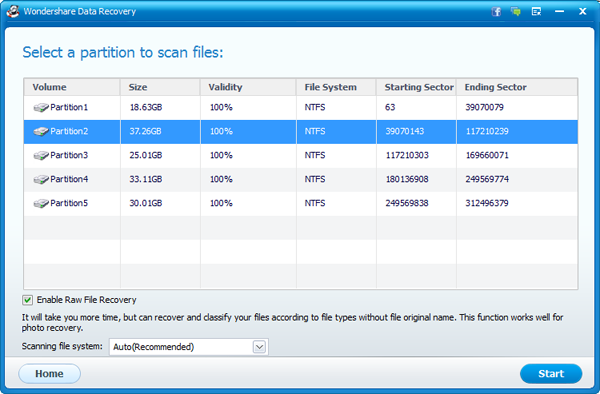The width and height of the screenshot is (600, 394).
Task: Open the Facebook share icon in title bar
Action: point(496,11)
